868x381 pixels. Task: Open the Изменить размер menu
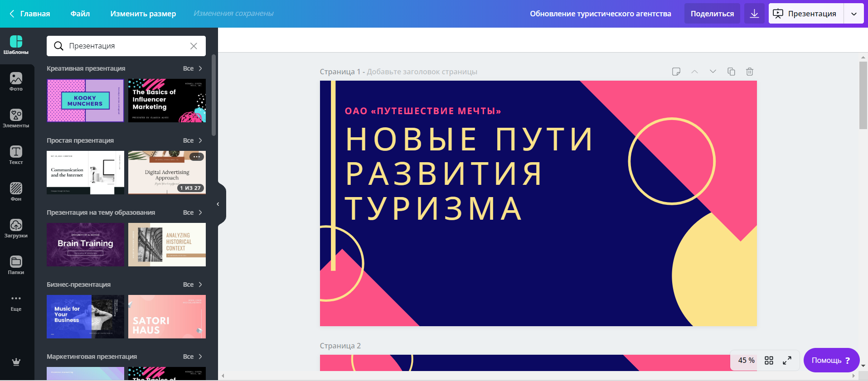143,14
